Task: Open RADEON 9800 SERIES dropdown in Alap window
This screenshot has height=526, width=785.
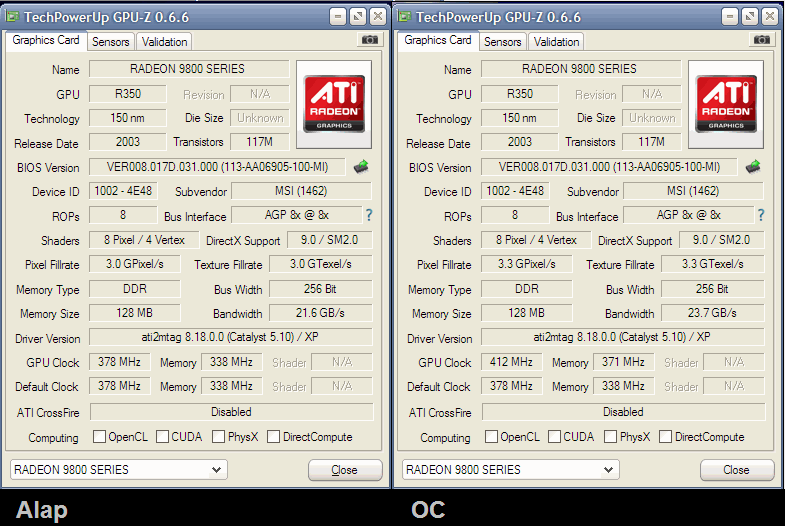Action: click(x=119, y=470)
